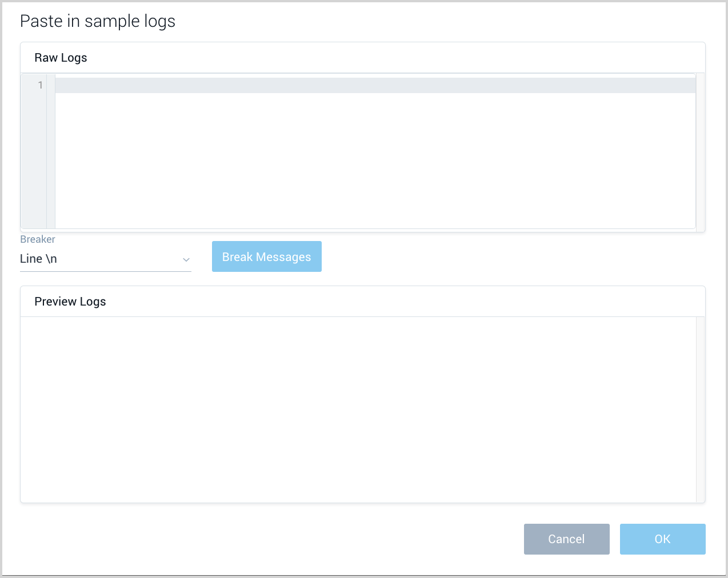Click the chevron on the Line \n selector
The image size is (728, 578).
[x=186, y=259]
